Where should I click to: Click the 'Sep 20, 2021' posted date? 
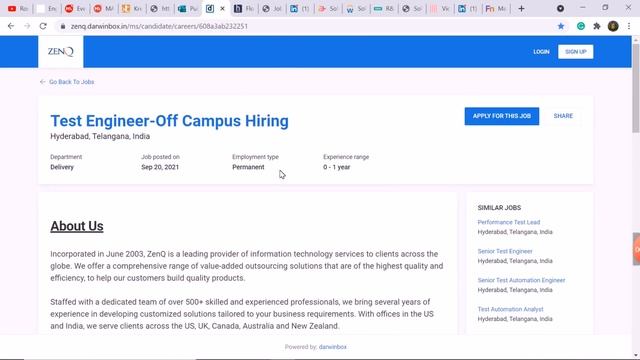click(160, 167)
